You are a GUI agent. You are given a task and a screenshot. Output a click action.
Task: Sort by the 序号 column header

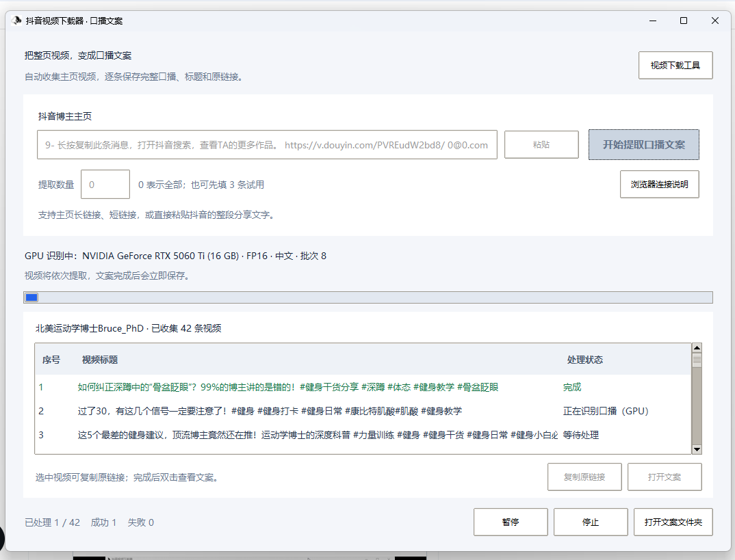point(51,360)
